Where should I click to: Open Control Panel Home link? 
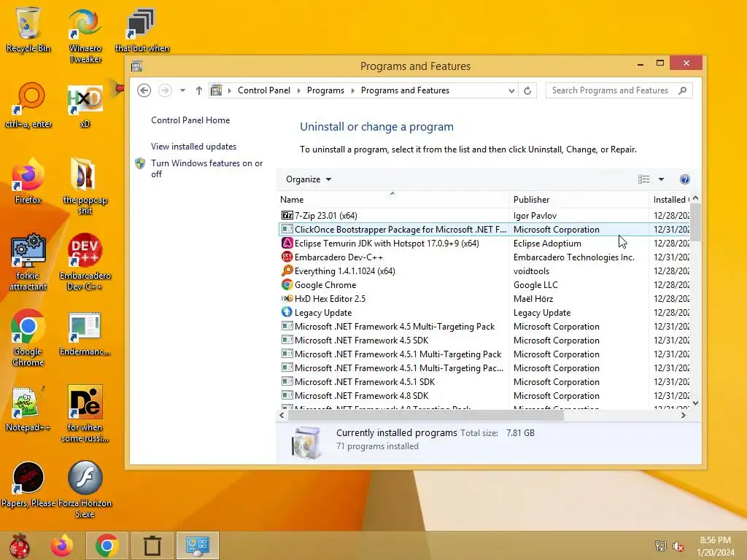click(190, 120)
